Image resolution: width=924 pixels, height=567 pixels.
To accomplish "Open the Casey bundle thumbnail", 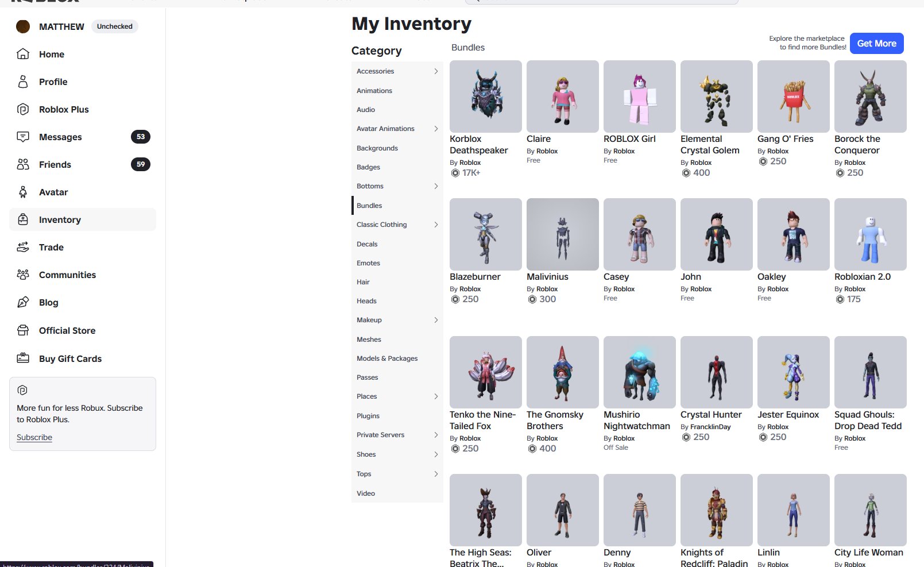I will pyautogui.click(x=640, y=234).
